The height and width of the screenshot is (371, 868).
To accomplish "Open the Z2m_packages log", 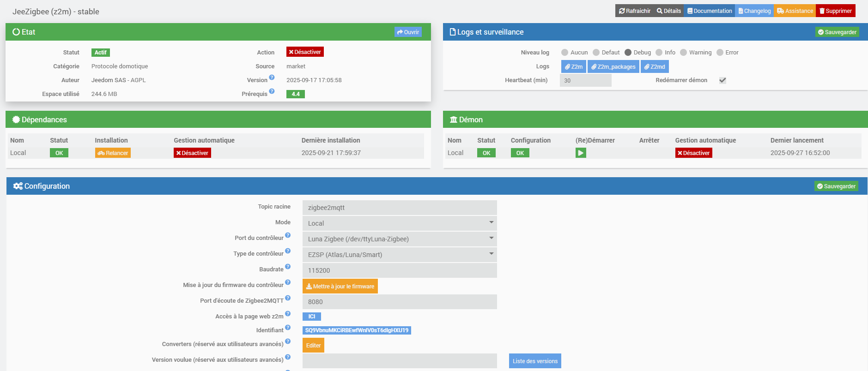I will click(613, 66).
